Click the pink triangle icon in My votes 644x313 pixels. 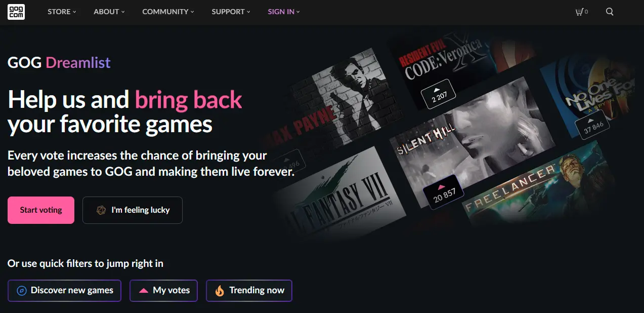[x=144, y=291]
